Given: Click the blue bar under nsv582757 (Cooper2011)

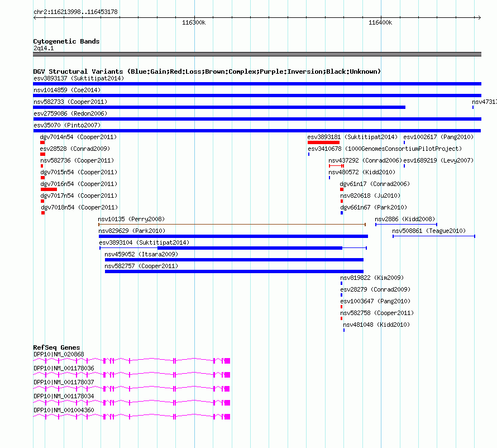Looking at the screenshot, I should [234, 271].
